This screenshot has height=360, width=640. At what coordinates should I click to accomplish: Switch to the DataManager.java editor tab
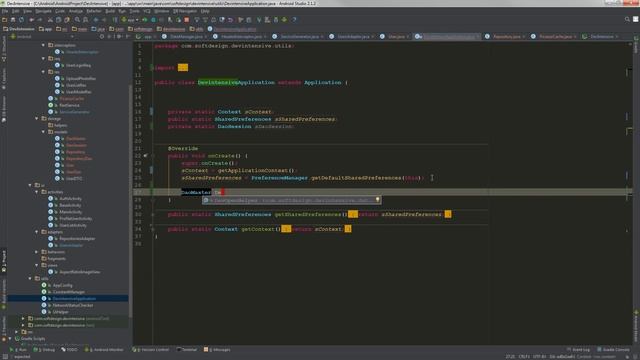point(185,37)
